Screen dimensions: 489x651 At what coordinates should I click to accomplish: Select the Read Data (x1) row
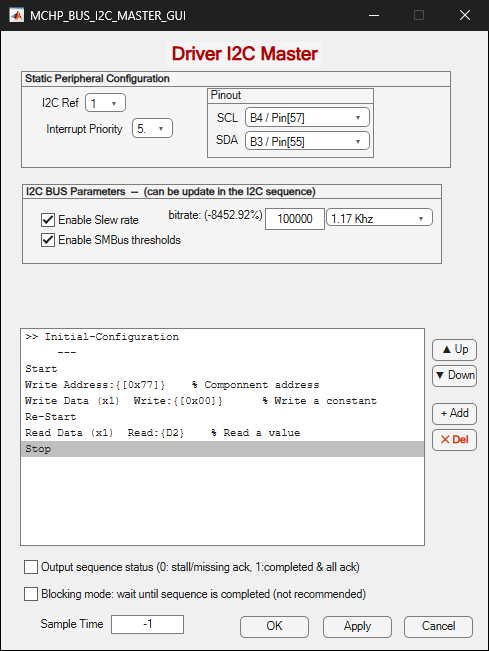(x=222, y=433)
